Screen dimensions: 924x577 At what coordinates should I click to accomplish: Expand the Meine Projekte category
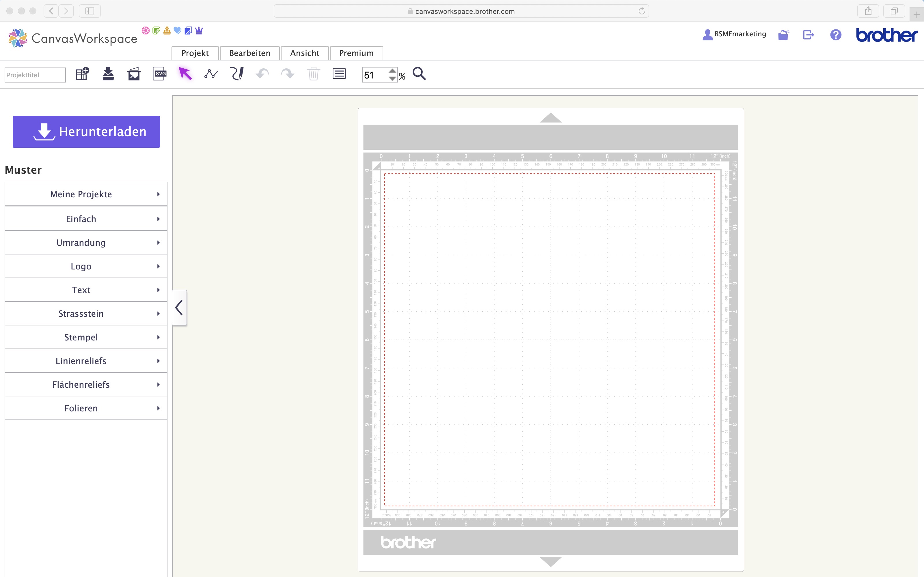85,194
